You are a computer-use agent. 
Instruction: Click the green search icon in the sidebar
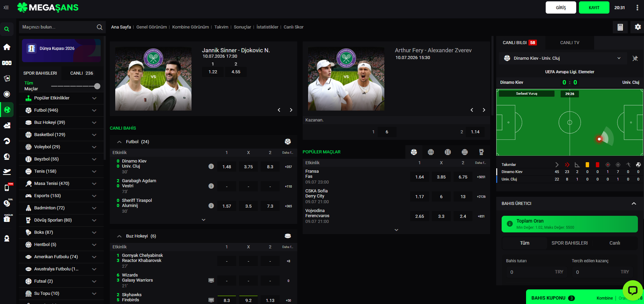[7, 29]
